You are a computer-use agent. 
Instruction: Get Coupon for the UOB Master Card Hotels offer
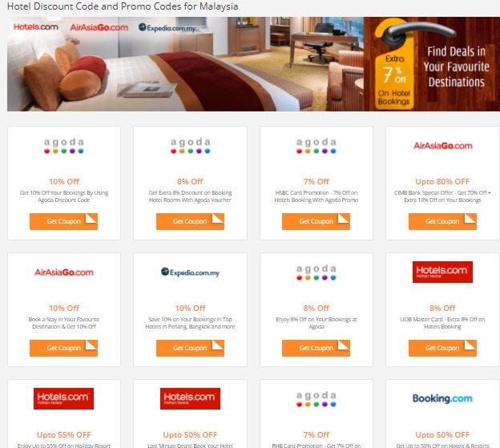click(442, 348)
